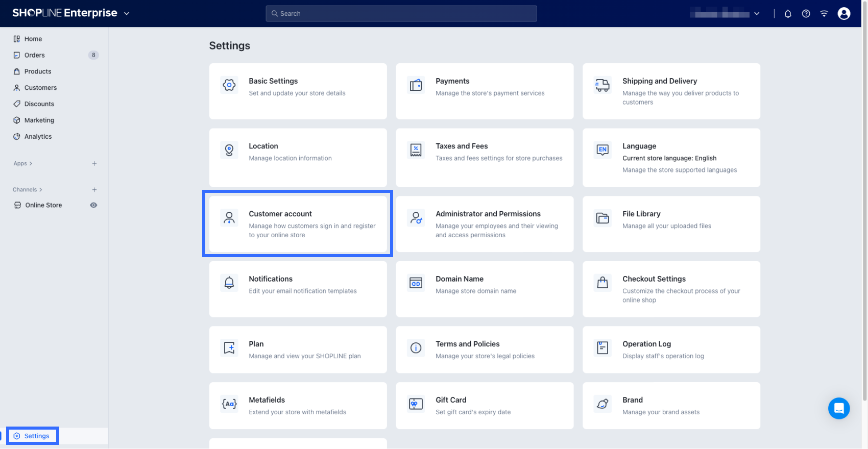The image size is (868, 449).
Task: Click the notifications bell icon in header
Action: [x=788, y=14]
